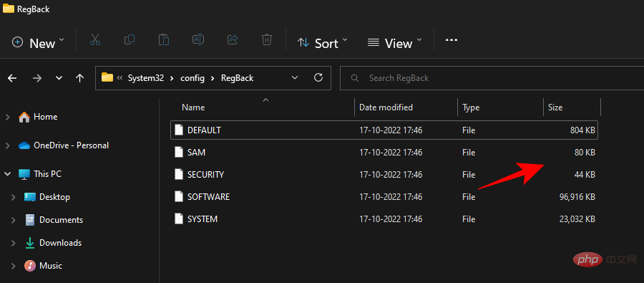The width and height of the screenshot is (644, 283).
Task: Click the 96,916 KB size value
Action: 577,196
